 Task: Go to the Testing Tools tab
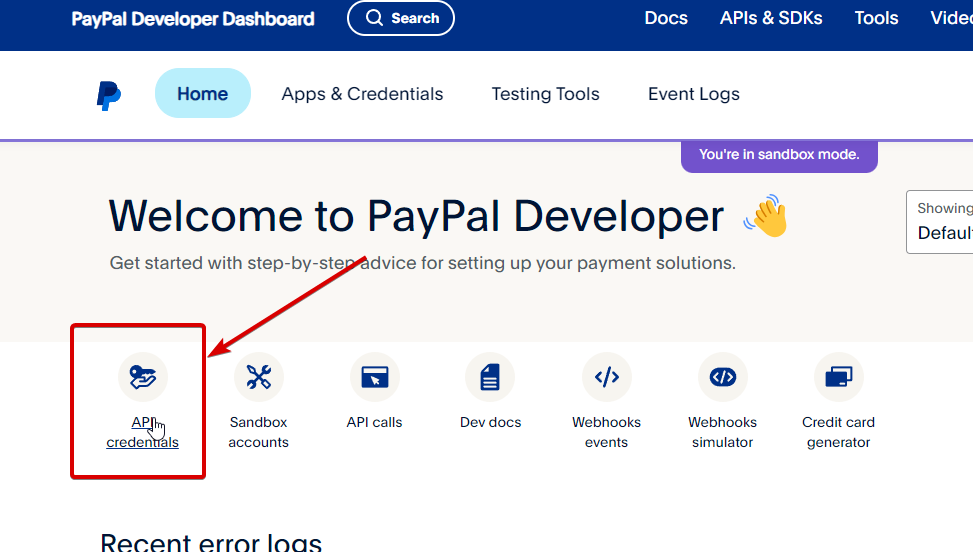pos(545,94)
